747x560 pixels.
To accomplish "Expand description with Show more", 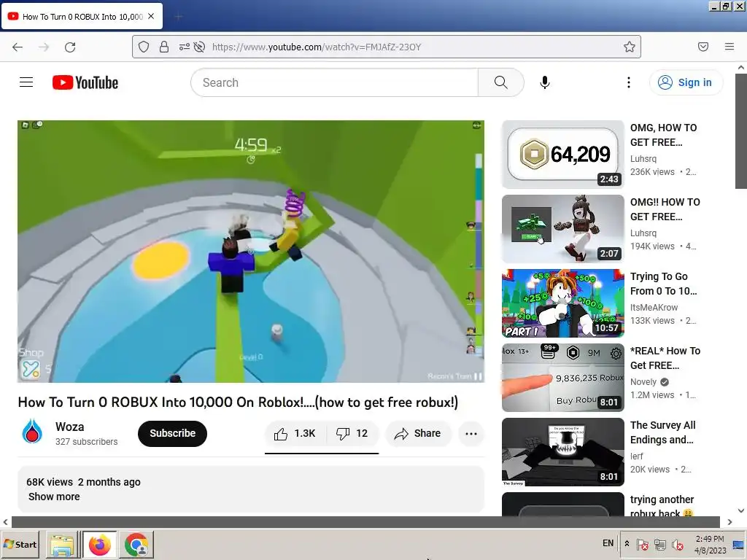I will click(x=54, y=497).
